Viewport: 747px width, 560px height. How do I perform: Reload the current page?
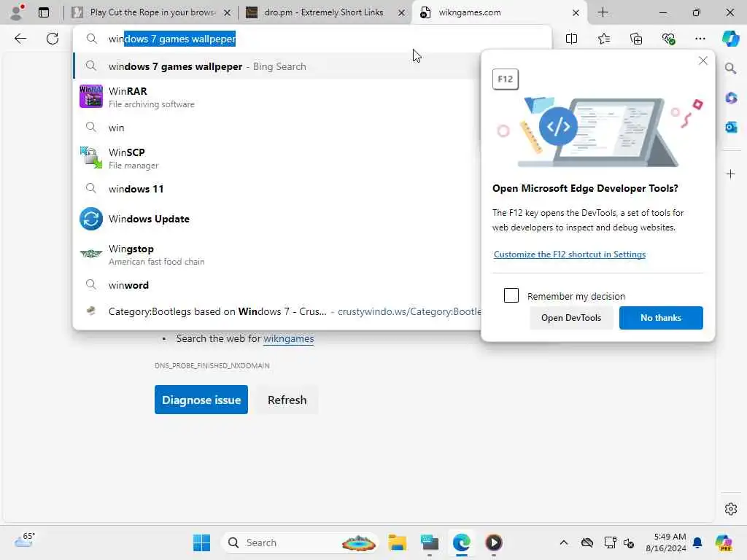(x=53, y=39)
